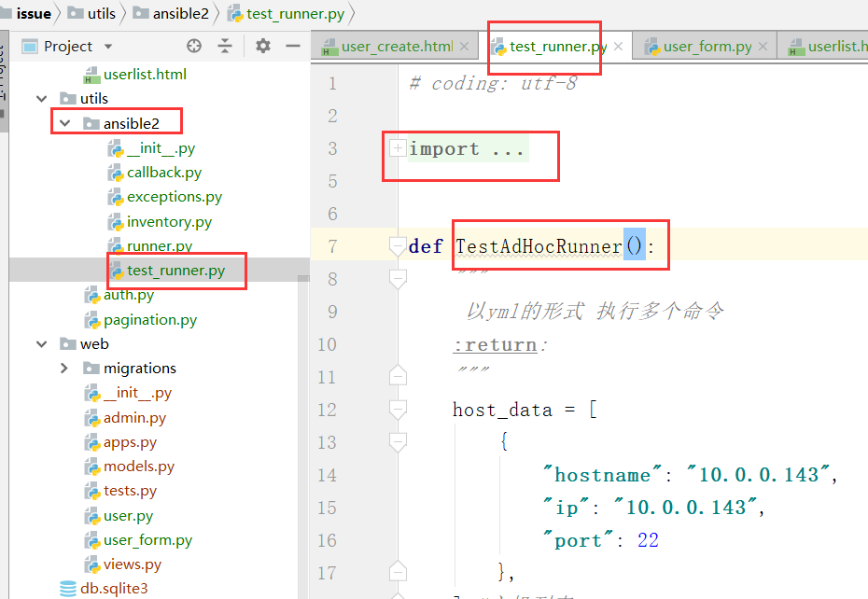
Task: Fold the docstring marker at line 8
Action: 398,278
